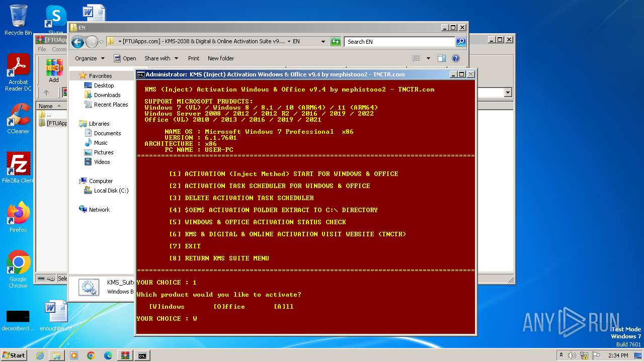Select Favorites in the navigation pane
Viewport: 644px width, 362px height.
click(x=96, y=76)
